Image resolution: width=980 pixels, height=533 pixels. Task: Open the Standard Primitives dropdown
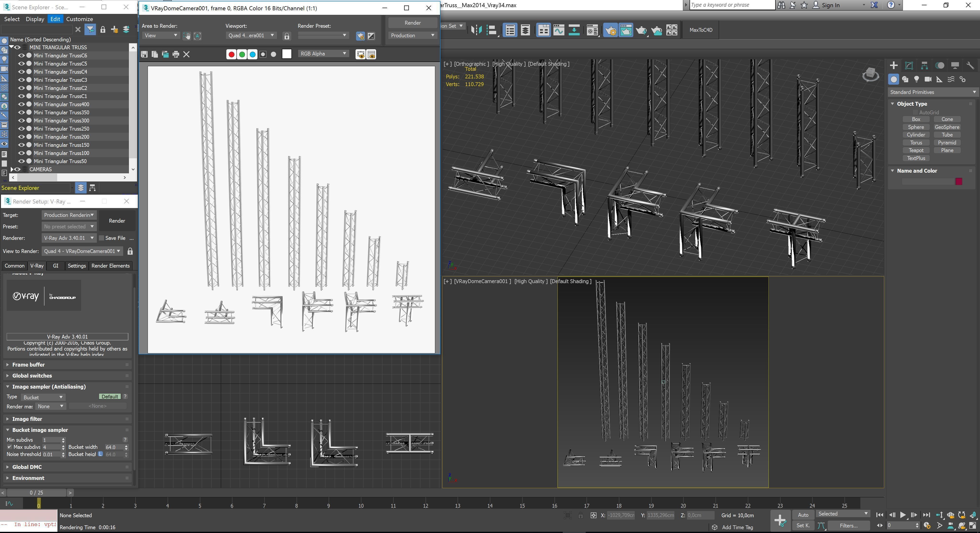click(x=932, y=92)
